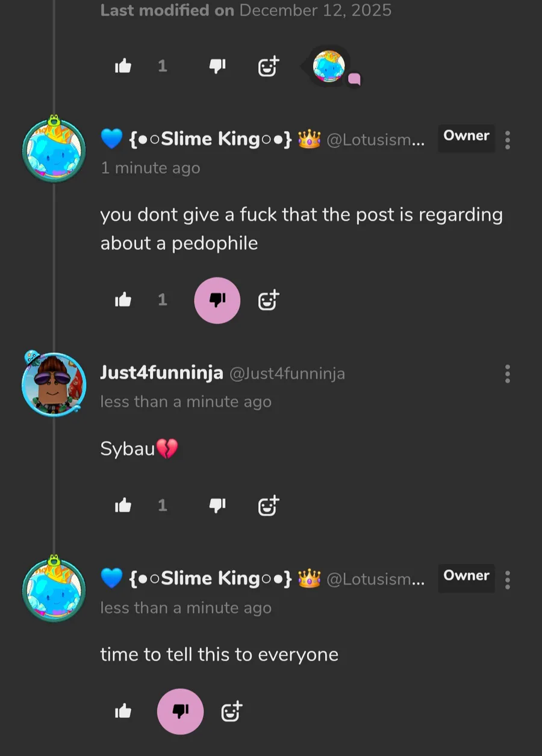Open options menu for 'time to tell' comment
The width and height of the screenshot is (542, 756).
click(508, 580)
